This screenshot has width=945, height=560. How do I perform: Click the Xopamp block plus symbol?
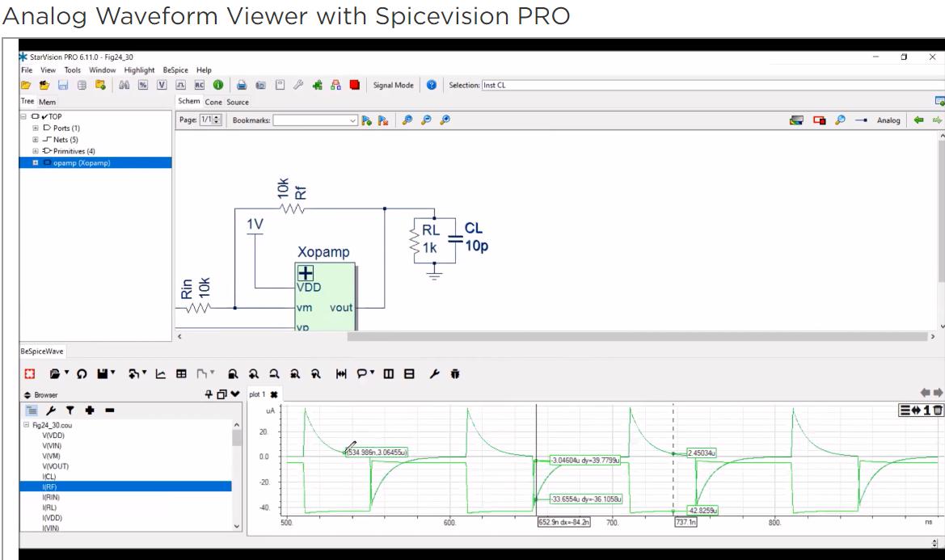(306, 273)
